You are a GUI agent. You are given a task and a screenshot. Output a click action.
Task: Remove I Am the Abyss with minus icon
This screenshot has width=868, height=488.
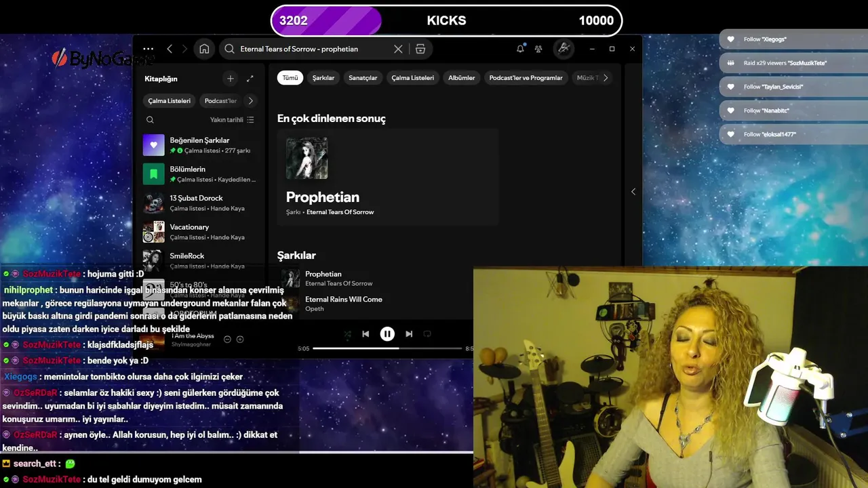coord(227,339)
